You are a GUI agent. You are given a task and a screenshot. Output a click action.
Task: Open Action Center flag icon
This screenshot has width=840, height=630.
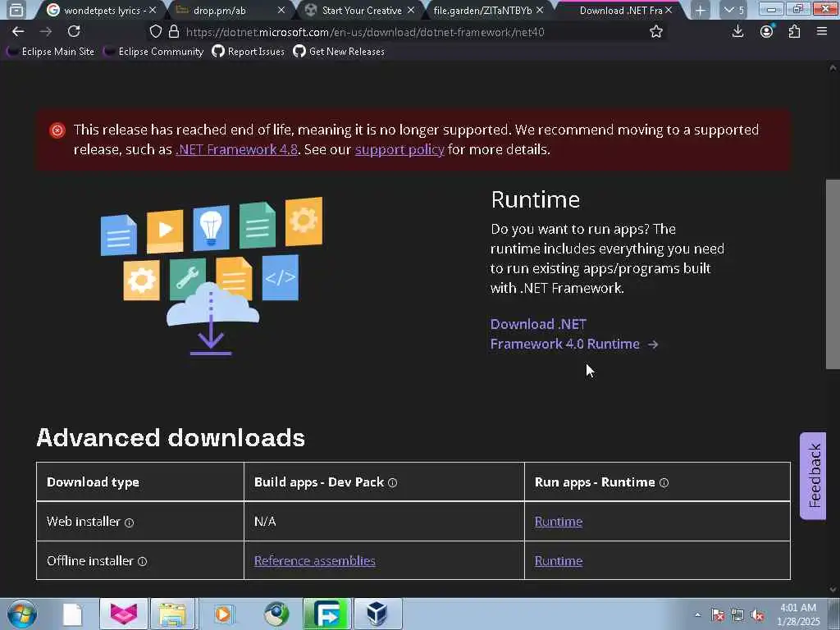(718, 614)
